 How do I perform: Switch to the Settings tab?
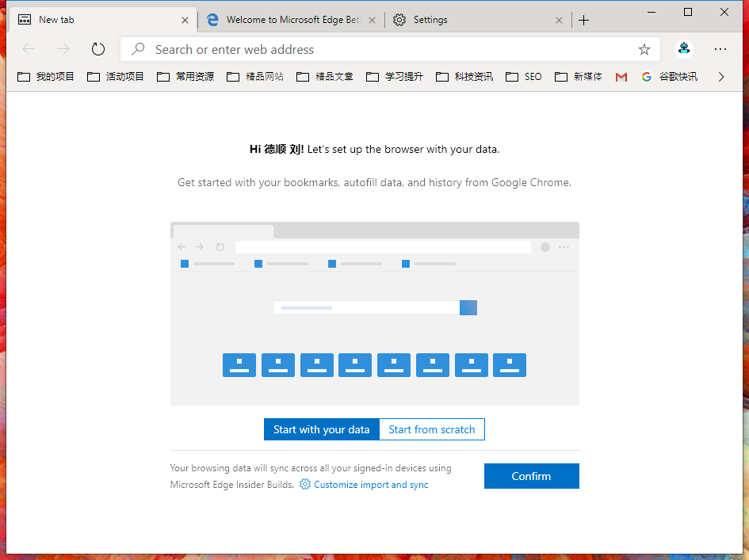click(x=478, y=20)
